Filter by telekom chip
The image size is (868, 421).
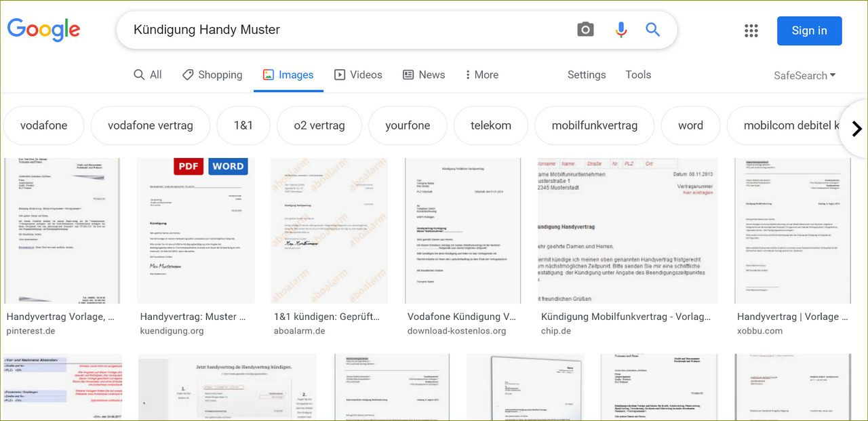(x=491, y=125)
